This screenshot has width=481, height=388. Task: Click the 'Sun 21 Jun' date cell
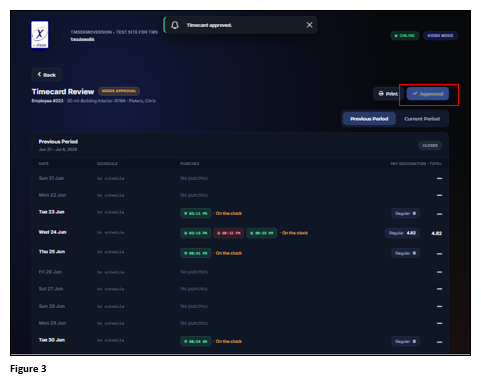(51, 178)
